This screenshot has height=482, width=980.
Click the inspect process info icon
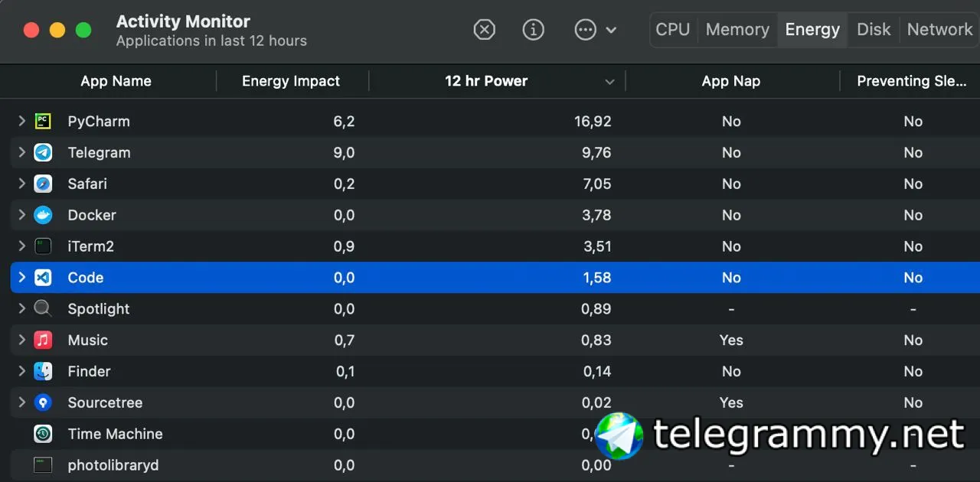(x=533, y=30)
